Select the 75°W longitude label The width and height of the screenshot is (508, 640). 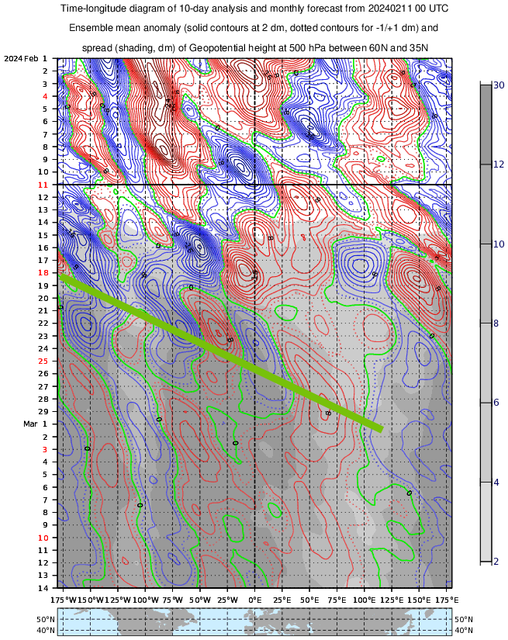[x=173, y=600]
